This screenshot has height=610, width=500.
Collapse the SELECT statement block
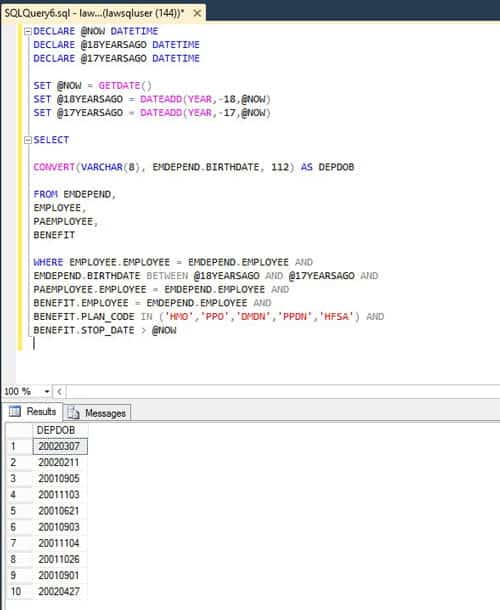tap(27, 140)
